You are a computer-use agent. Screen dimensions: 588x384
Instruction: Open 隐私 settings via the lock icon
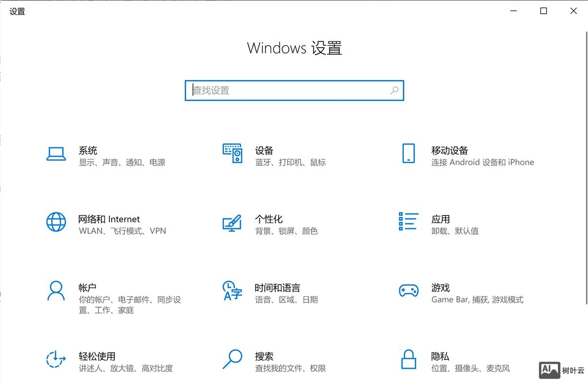point(408,360)
